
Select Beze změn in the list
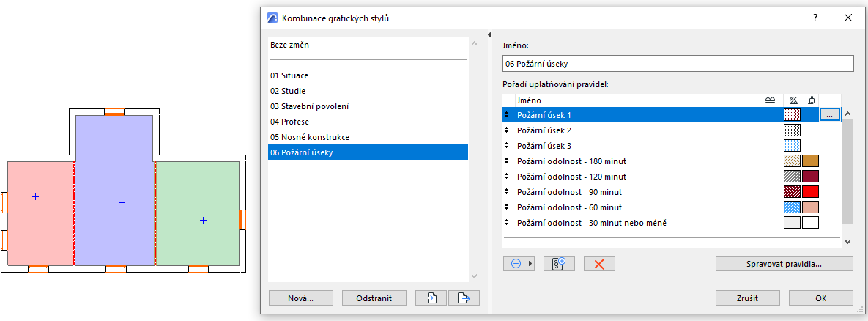click(x=290, y=45)
